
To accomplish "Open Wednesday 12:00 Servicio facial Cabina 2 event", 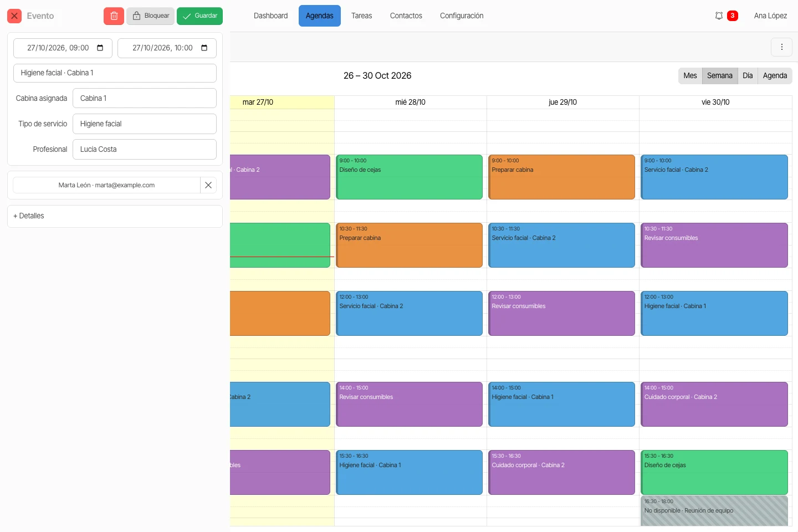I will [409, 314].
